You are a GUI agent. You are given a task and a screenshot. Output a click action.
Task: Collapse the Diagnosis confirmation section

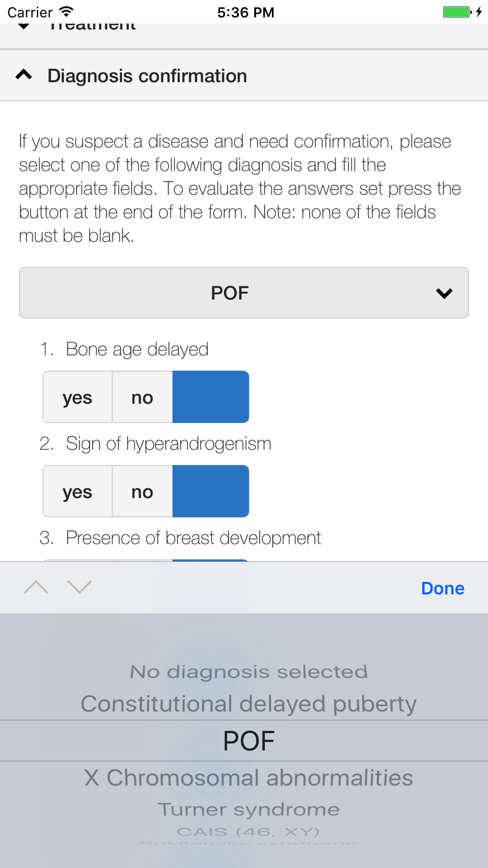click(23, 76)
